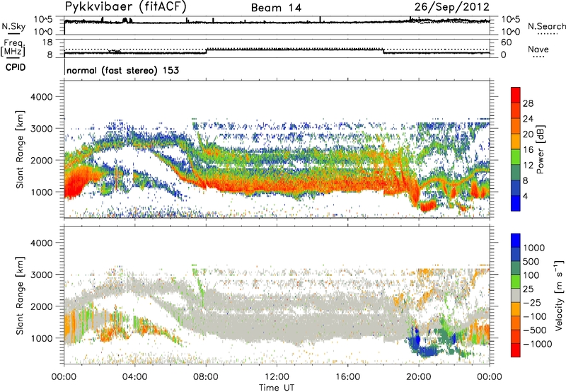566x392 pixels.
Task: Click the '08:00' time axis tick label
Action: (206, 377)
